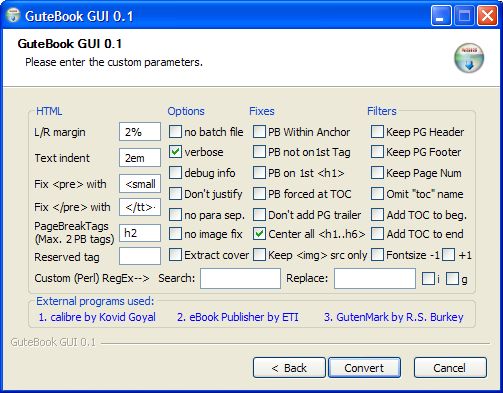Screen dimensions: 503x393
Task: Click the PageBreakTags input field
Action: point(140,233)
